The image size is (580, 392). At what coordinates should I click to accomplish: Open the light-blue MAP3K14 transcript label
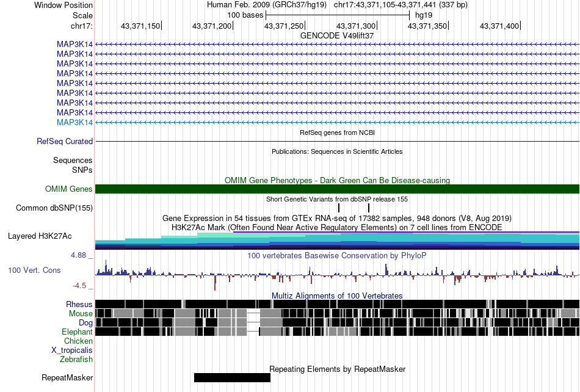(74, 122)
